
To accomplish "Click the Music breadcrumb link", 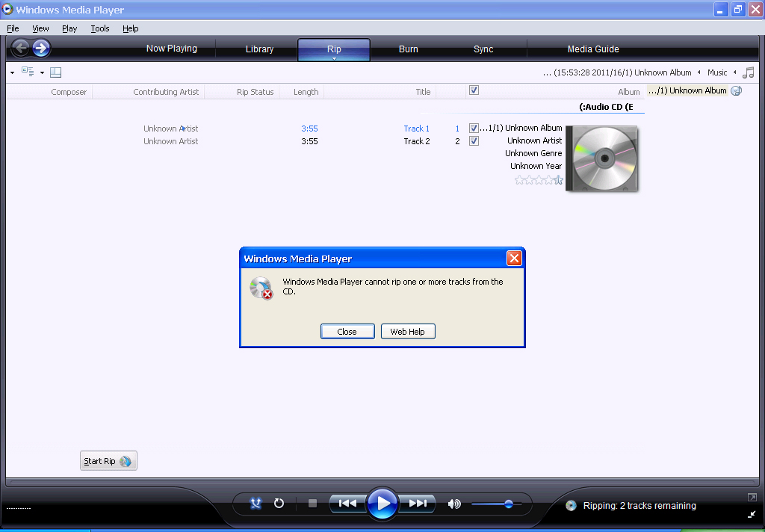I will tap(717, 72).
